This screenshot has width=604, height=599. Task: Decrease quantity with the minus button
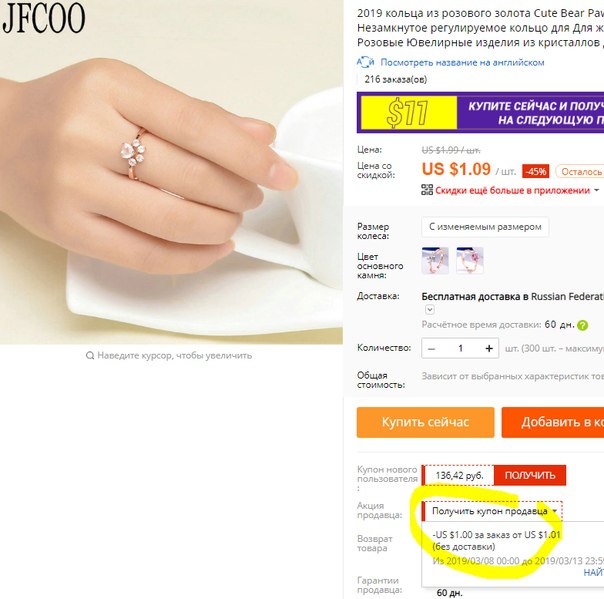coord(431,349)
